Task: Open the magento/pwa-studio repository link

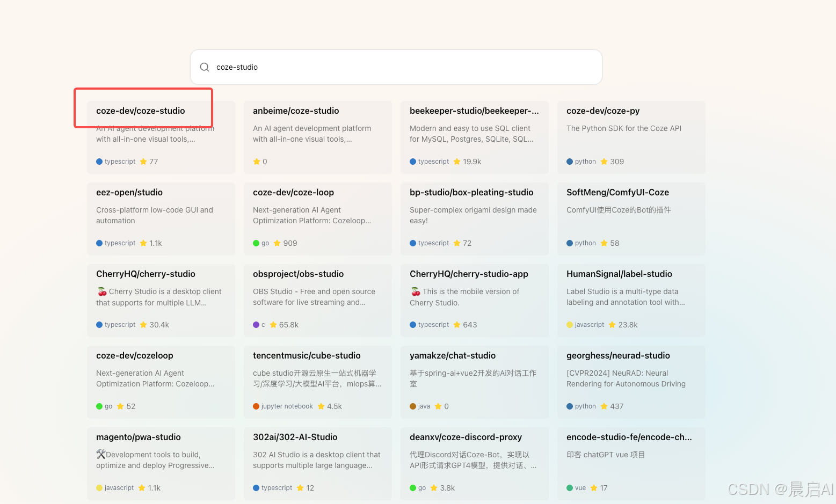Action: coord(138,437)
